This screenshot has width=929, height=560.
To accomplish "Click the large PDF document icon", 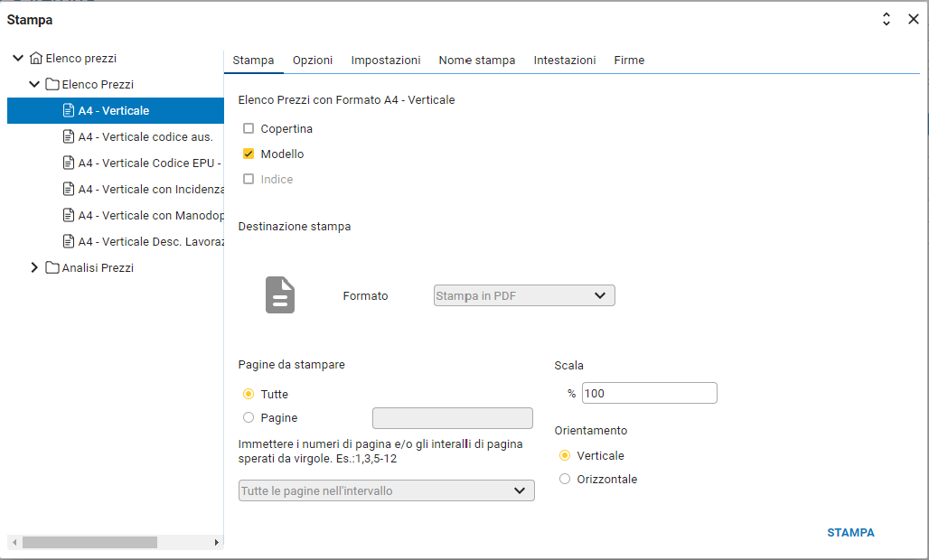I will coord(280,295).
